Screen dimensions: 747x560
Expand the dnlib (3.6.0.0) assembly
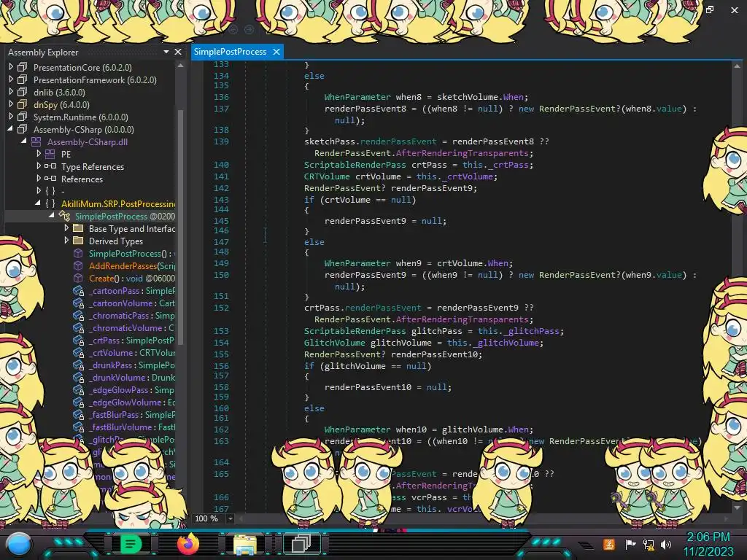point(11,92)
